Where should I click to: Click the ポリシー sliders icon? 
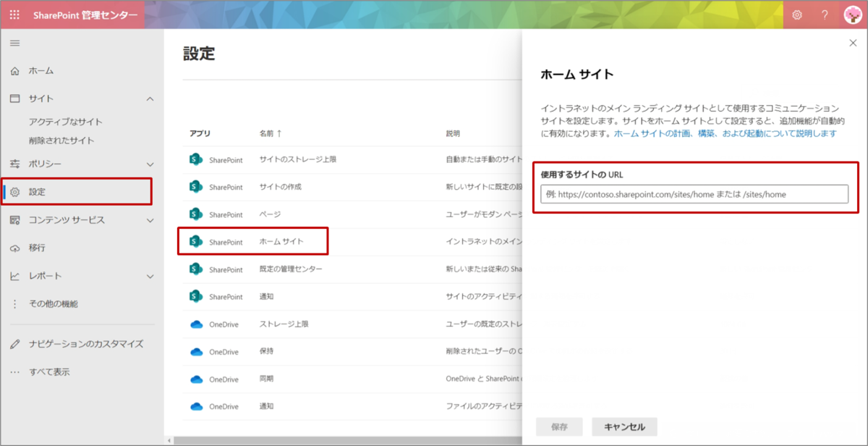pos(15,164)
